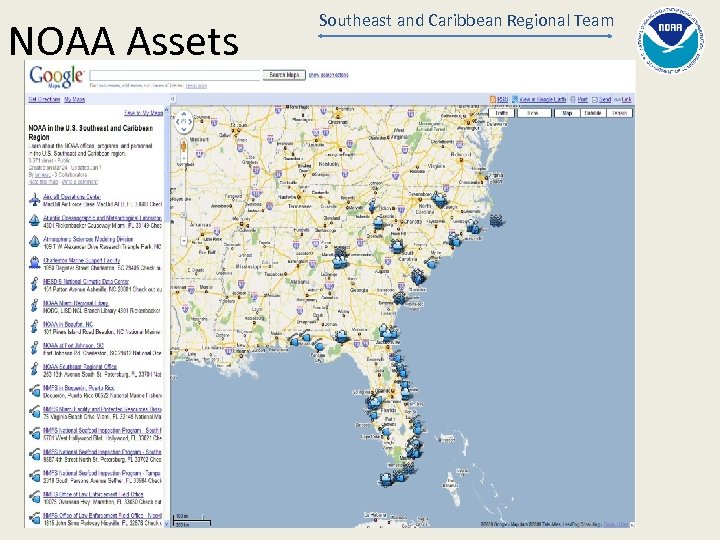The image size is (720, 540).
Task: Click the NOAA emblem on the slide
Action: point(671,42)
